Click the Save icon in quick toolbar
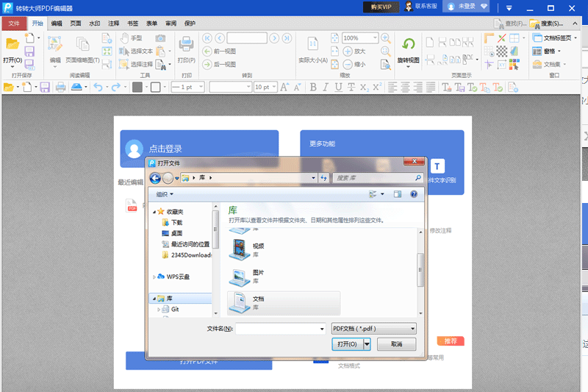Image resolution: width=588 pixels, height=392 pixels. click(x=45, y=88)
